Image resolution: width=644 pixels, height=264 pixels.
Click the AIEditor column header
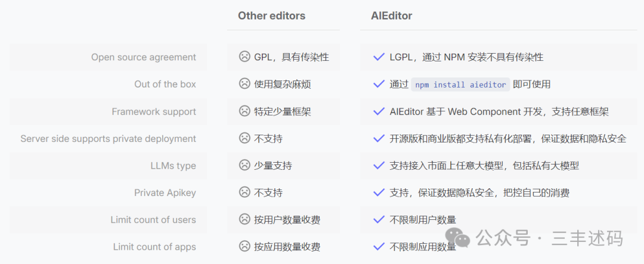pyautogui.click(x=391, y=15)
